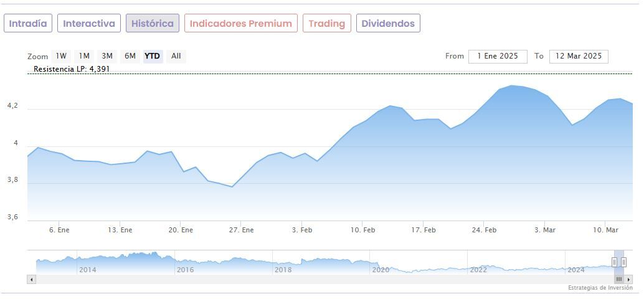Go to the Trading tab
The width and height of the screenshot is (644, 299).
pyautogui.click(x=327, y=24)
